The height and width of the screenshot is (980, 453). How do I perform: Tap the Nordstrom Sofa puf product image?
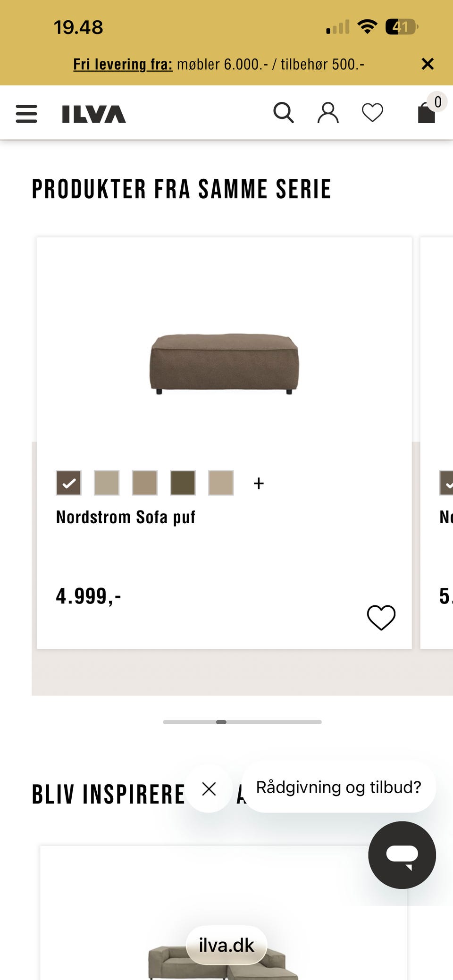225,363
